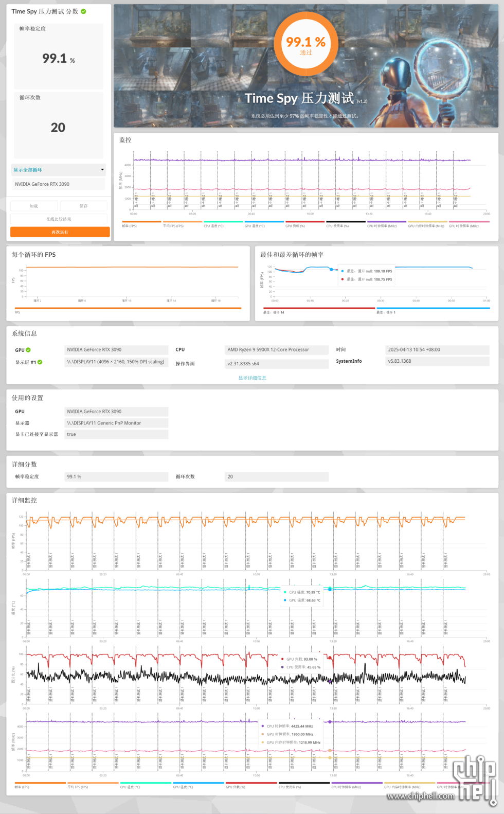
Task: Toggle GPU 负载 (%) series in 监控 legend
Action: pos(305,224)
